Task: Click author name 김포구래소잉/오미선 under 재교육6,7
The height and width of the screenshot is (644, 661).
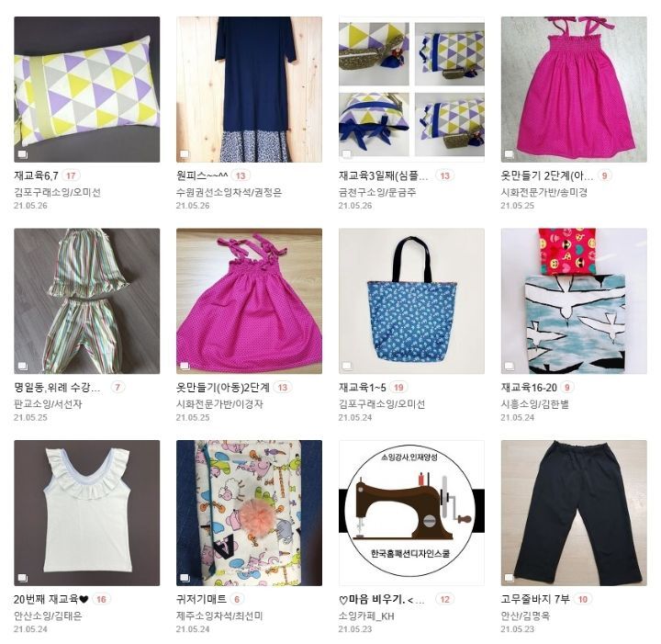Action: 57,193
